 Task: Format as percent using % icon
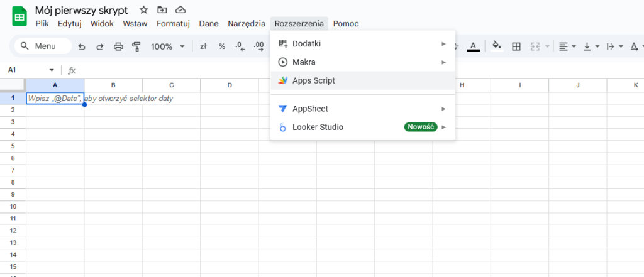tap(221, 46)
